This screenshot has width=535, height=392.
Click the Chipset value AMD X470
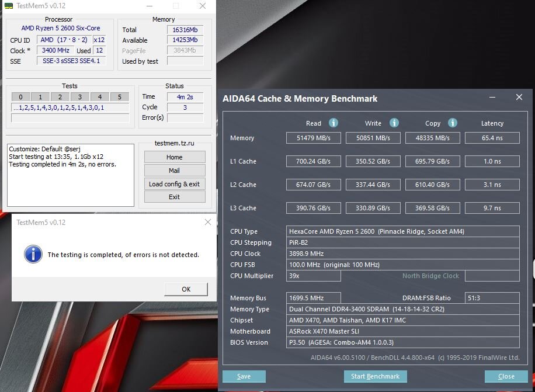click(402, 320)
